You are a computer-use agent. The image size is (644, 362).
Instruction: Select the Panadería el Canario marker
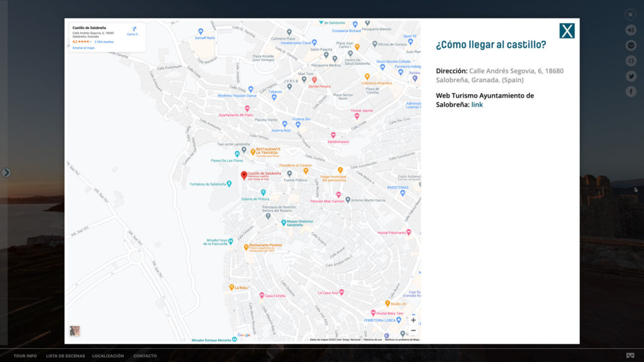point(306,171)
